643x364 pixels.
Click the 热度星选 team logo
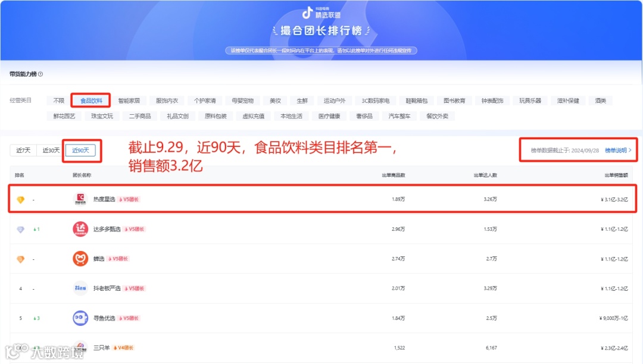click(x=80, y=199)
